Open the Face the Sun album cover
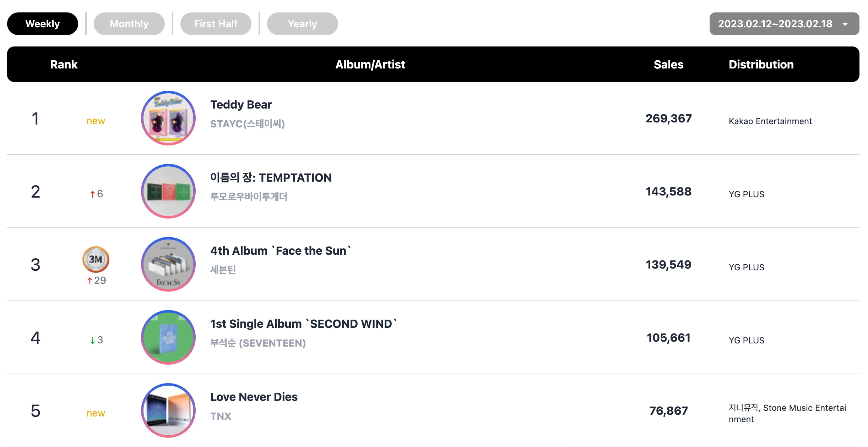Image resolution: width=868 pixels, height=447 pixels. pyautogui.click(x=168, y=264)
